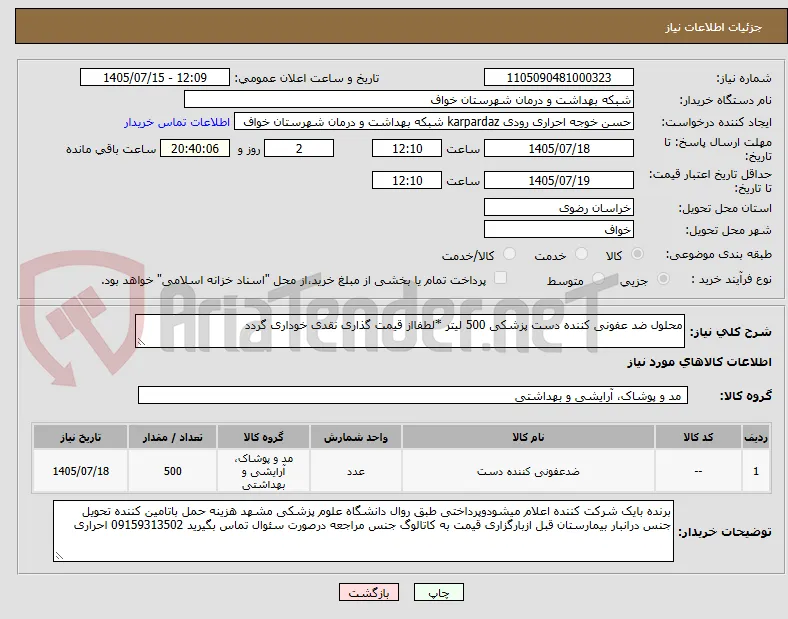Viewport: 788px width, 619px height.
Task: Click the resize handle of description textarea
Action: coord(141,342)
